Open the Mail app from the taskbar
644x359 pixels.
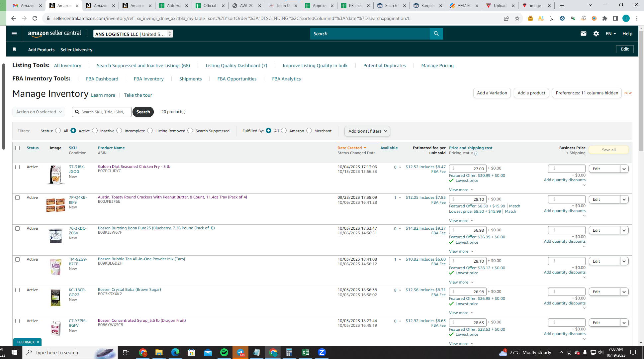click(208, 352)
